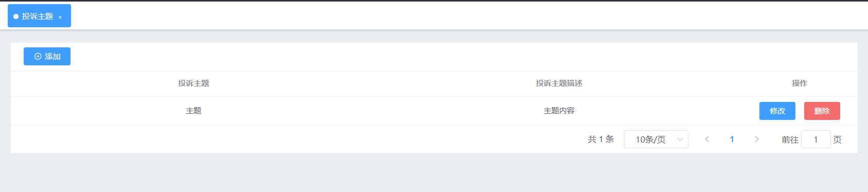
Task: Click the 共 1 条 total count text
Action: click(601, 139)
